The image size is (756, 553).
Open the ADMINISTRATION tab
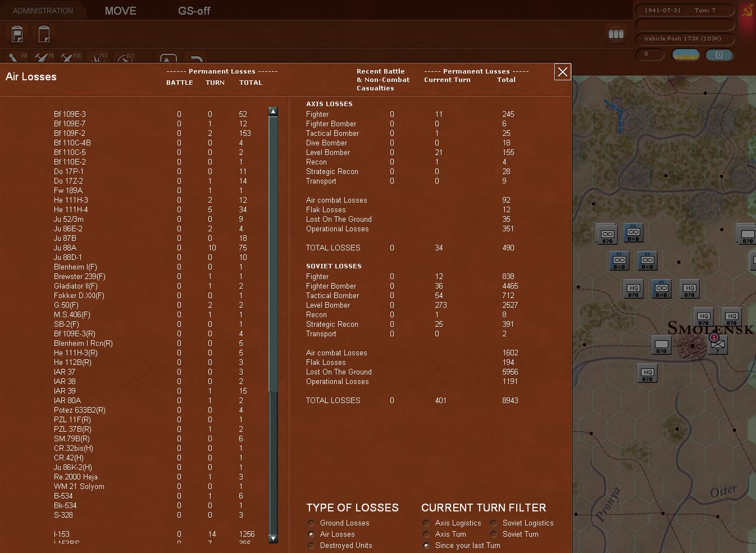[x=43, y=11]
